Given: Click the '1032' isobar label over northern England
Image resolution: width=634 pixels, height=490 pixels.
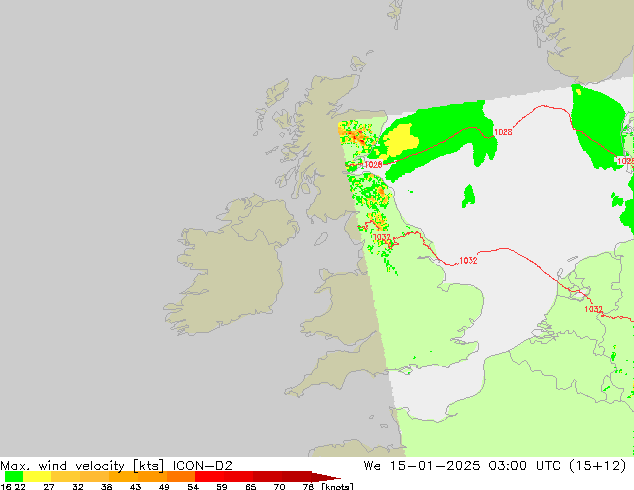Looking at the screenshot, I should (x=382, y=237).
